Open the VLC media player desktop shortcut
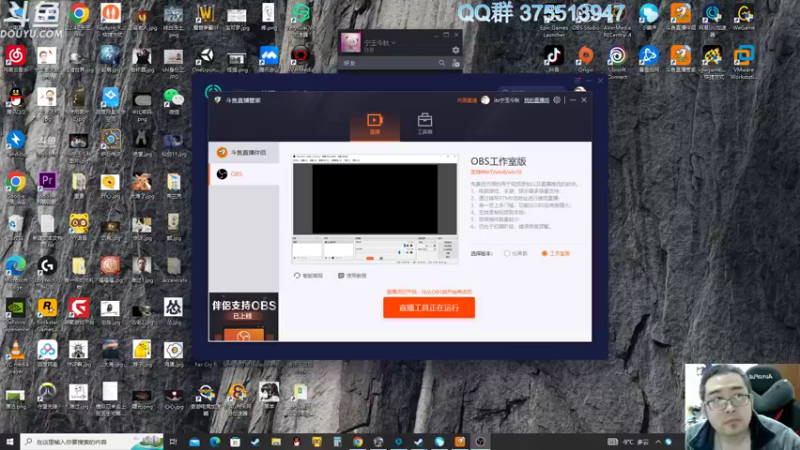The height and width of the screenshot is (450, 800). (x=15, y=356)
